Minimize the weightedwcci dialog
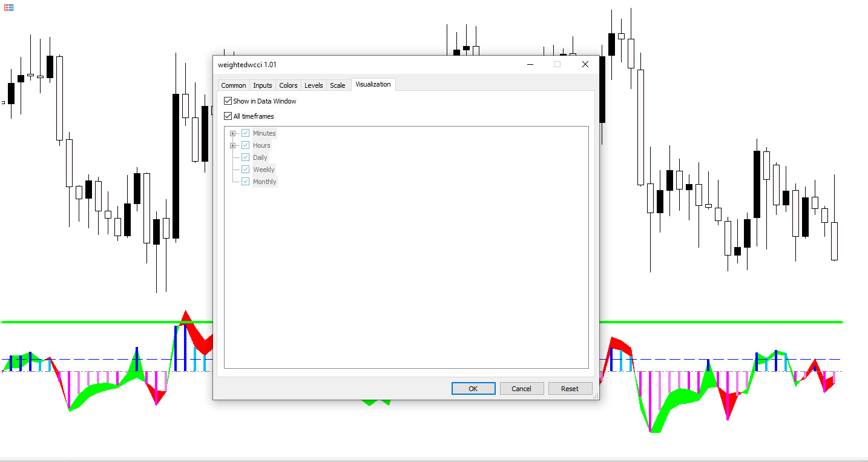The width and height of the screenshot is (868, 462). [530, 64]
